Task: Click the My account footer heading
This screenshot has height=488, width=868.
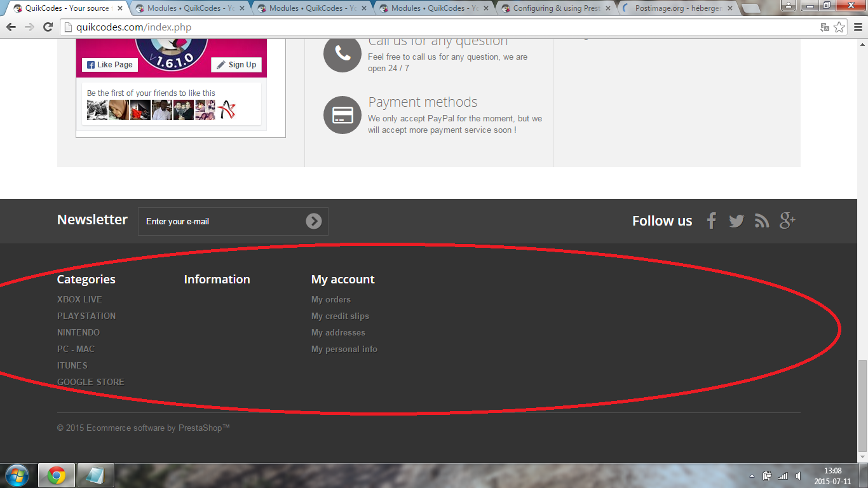Action: tap(343, 280)
